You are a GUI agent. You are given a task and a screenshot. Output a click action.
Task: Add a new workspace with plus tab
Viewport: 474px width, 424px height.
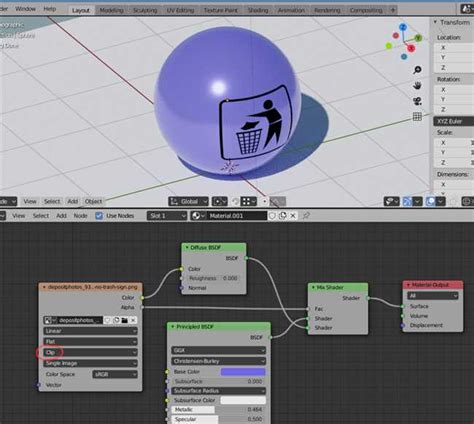(393, 10)
